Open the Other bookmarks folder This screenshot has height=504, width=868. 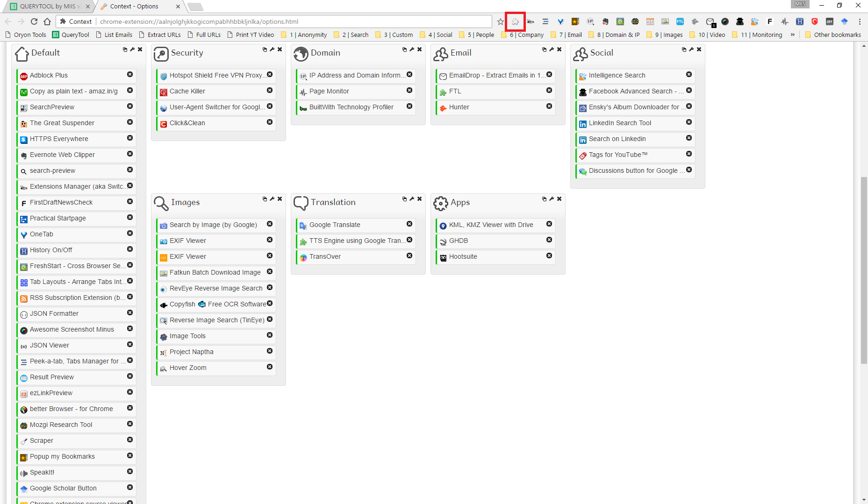833,35
